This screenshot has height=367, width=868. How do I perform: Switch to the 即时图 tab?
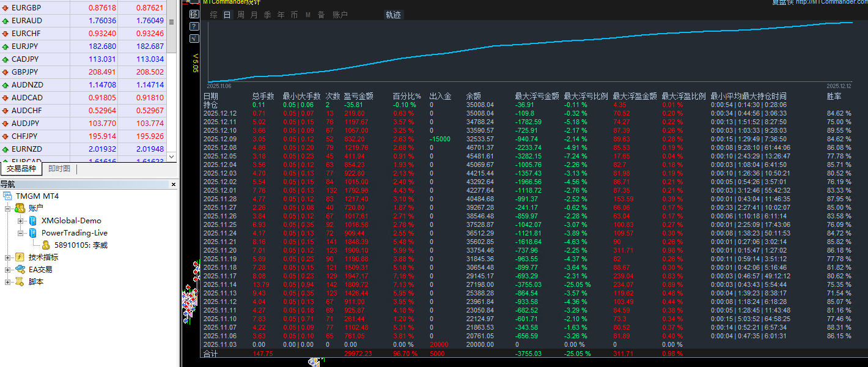tap(59, 169)
